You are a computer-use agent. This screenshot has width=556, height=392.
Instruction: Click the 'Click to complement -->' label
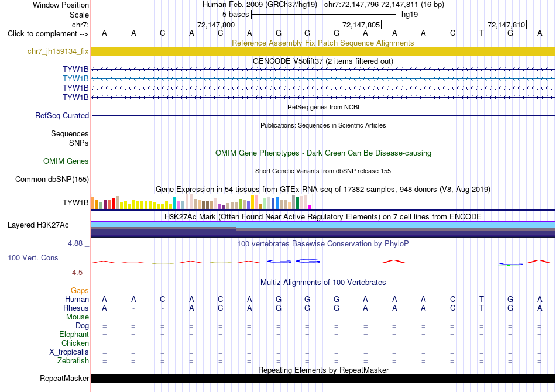(48, 34)
